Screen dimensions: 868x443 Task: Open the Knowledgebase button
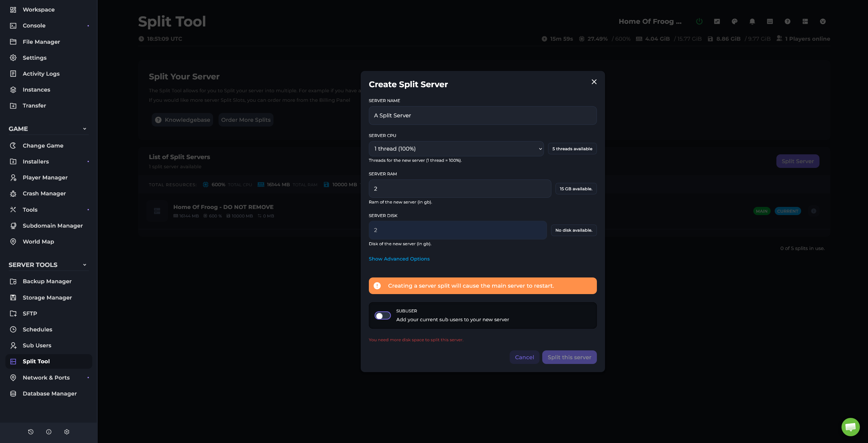coord(182,120)
